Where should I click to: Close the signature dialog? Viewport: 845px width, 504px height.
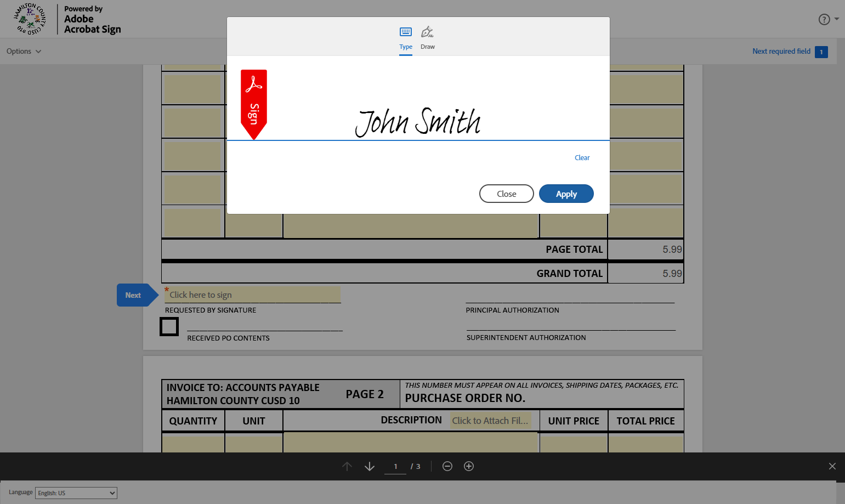point(507,194)
